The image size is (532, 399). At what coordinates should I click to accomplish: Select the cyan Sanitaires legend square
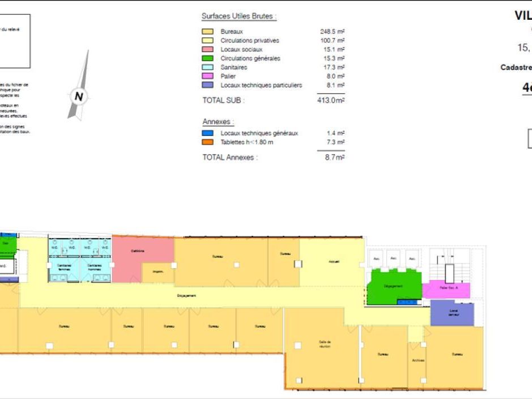(x=207, y=67)
